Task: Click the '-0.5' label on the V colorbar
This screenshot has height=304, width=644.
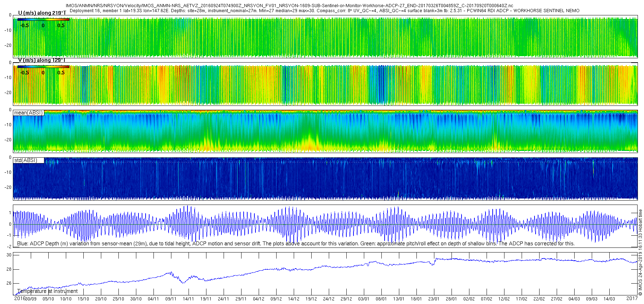Action: click(24, 73)
